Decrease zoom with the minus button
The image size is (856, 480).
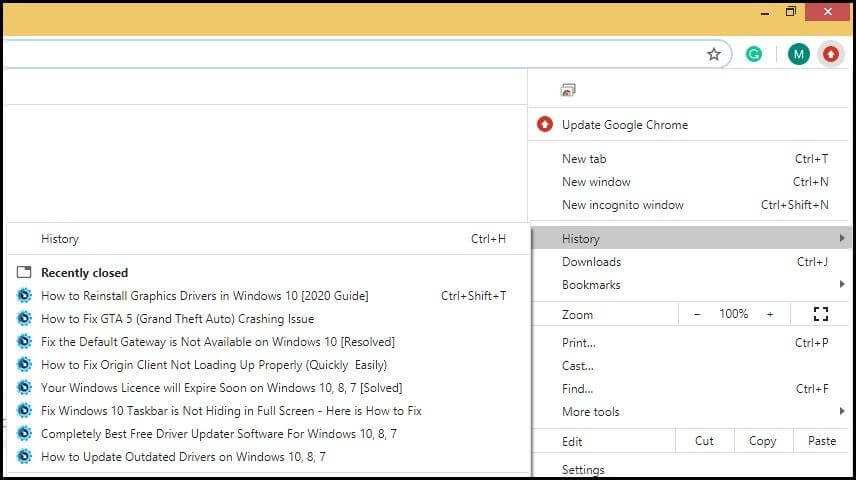(697, 314)
